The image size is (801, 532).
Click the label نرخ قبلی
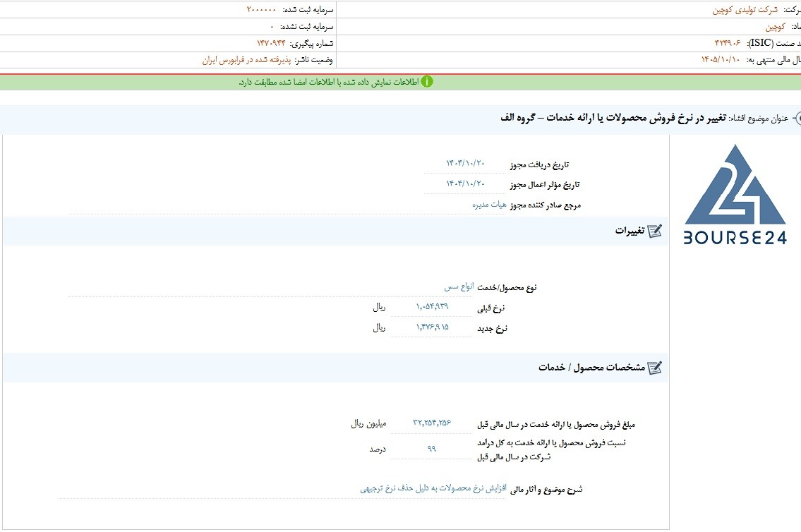pyautogui.click(x=491, y=308)
